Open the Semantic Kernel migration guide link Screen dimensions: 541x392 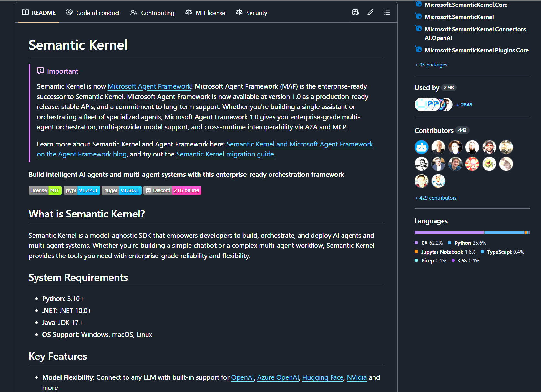coord(225,154)
